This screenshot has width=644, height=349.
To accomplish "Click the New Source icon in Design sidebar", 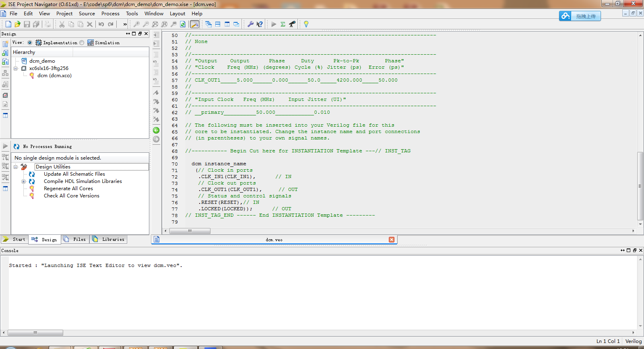I will 5,44.
